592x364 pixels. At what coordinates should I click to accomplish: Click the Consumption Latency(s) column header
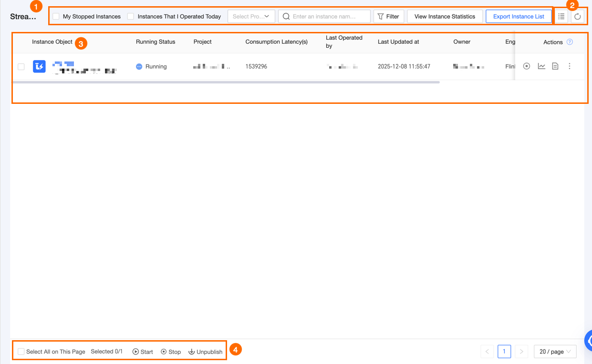click(276, 42)
